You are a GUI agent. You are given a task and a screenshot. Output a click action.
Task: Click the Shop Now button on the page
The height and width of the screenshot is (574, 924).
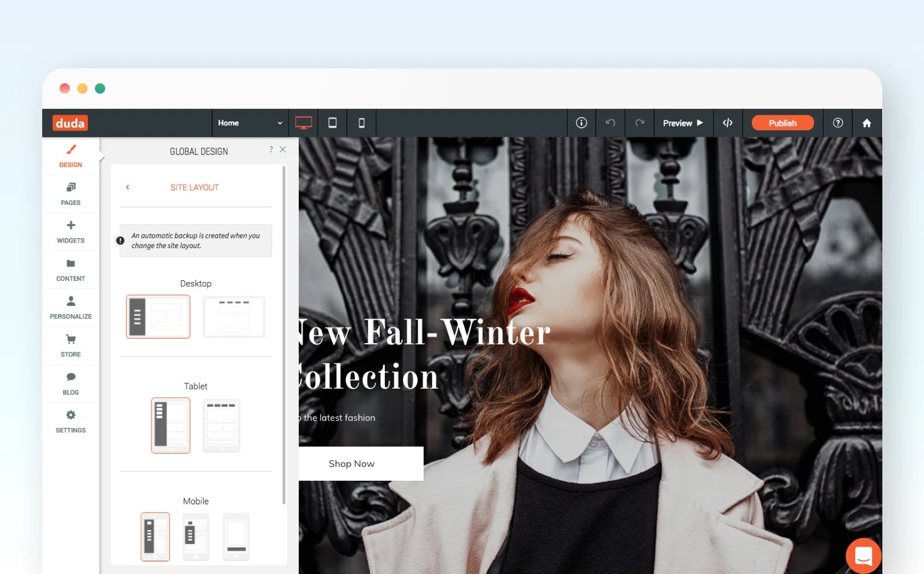[x=351, y=464]
